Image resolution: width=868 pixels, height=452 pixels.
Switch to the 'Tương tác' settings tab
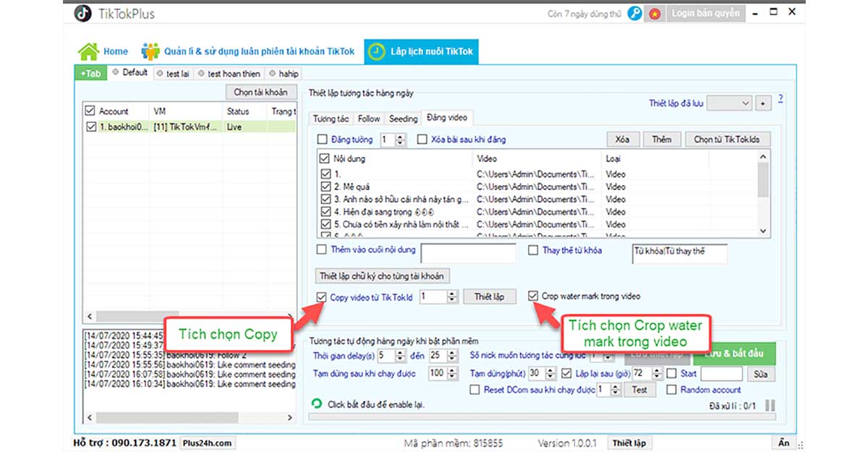pos(331,119)
